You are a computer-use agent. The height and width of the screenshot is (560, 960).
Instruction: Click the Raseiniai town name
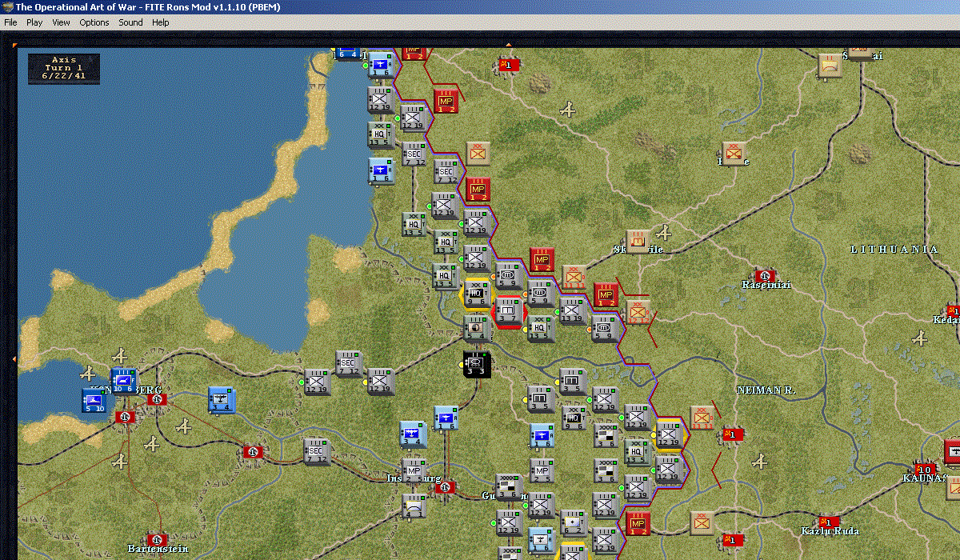[766, 285]
